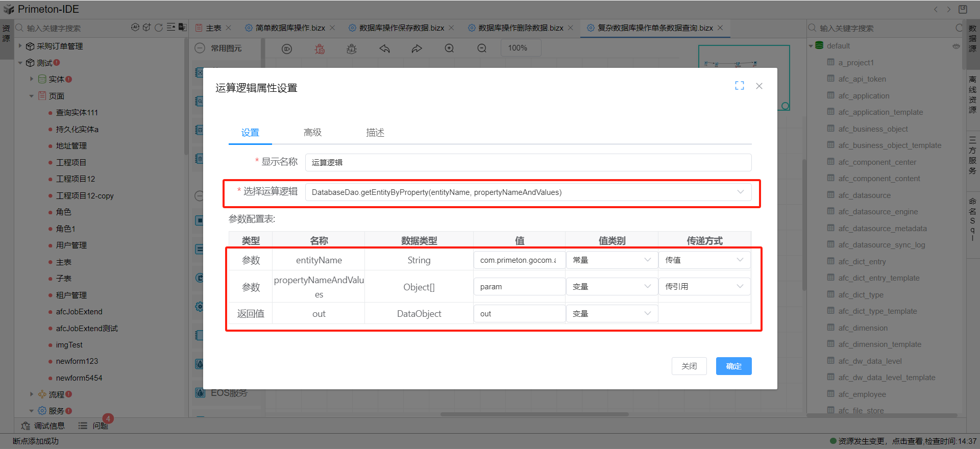This screenshot has width=980, height=449.
Task: Click the 显示名称 input field
Action: pyautogui.click(x=528, y=163)
